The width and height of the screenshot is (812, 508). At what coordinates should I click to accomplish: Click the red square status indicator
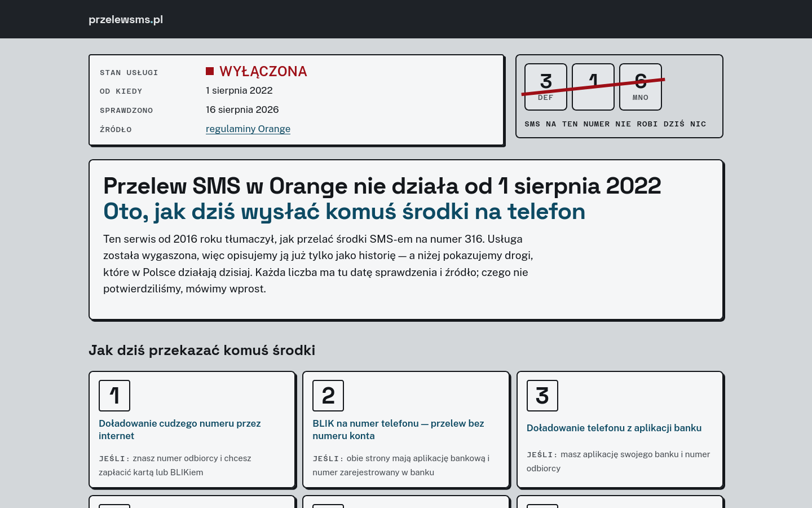coord(210,71)
